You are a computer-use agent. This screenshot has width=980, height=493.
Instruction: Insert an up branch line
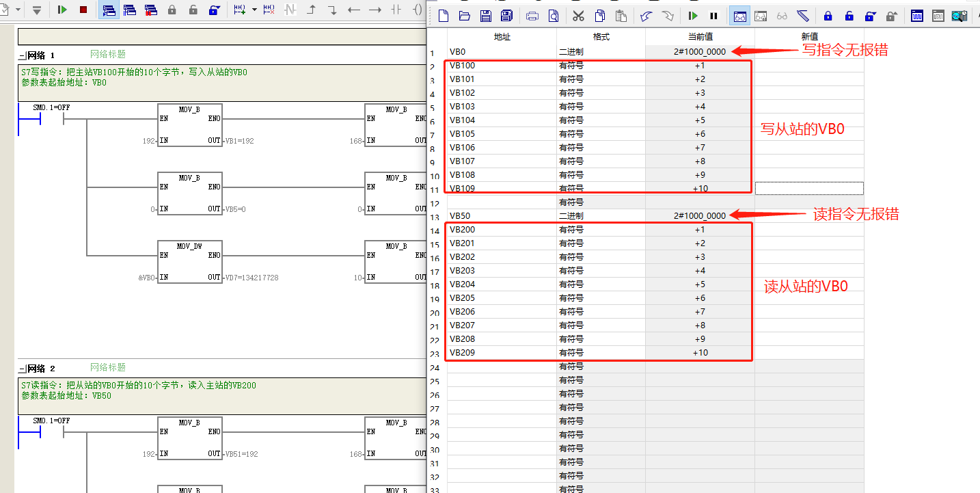click(x=311, y=10)
